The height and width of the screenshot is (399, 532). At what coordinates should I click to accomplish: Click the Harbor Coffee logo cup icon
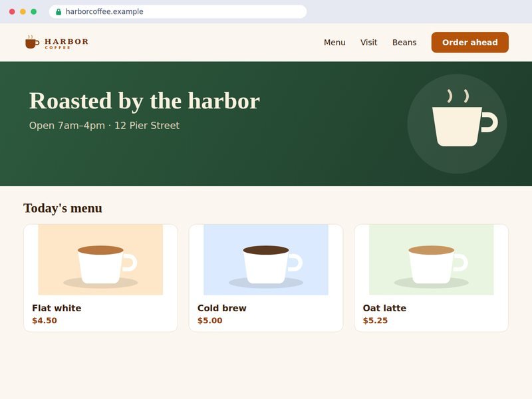32,42
